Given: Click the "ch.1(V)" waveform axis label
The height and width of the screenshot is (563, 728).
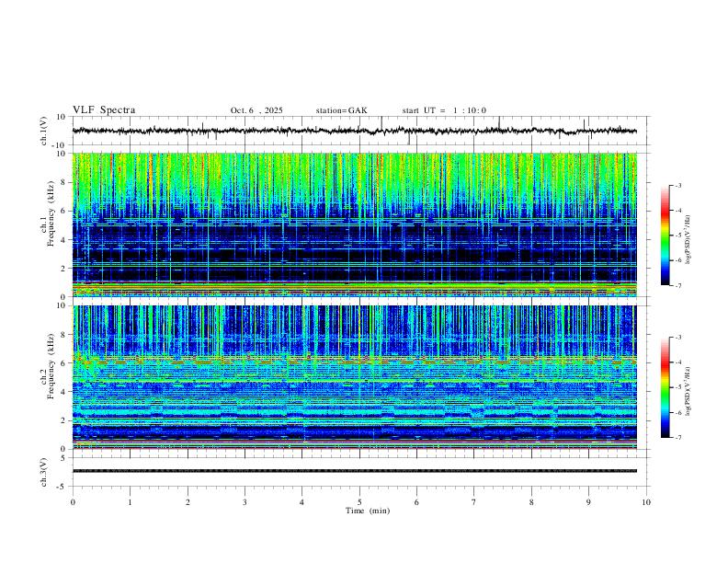Looking at the screenshot, I should [x=44, y=131].
